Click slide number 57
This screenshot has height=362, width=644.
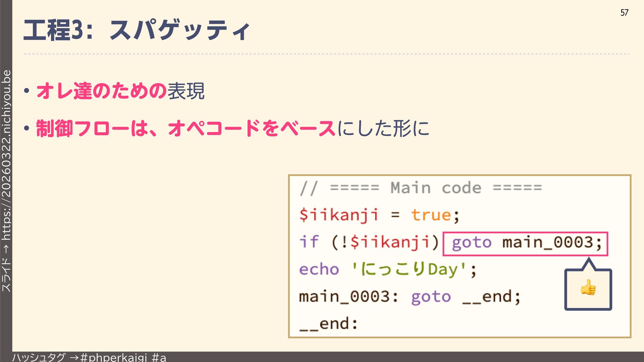point(624,13)
